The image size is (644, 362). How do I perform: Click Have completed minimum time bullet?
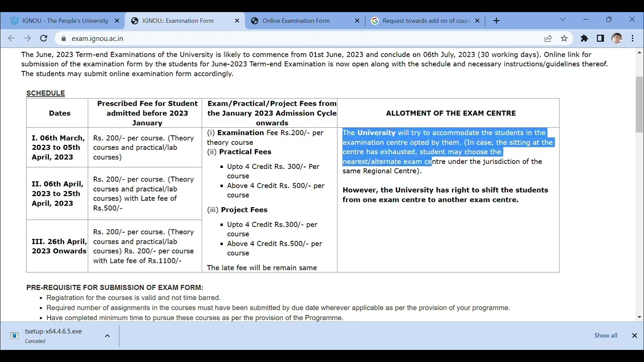pos(195,318)
